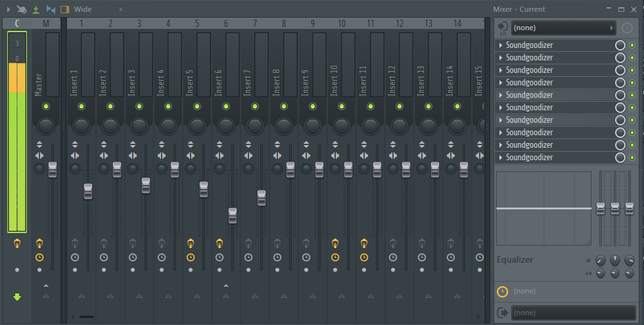Click Insert 9 grey latency clock icon

point(306,257)
